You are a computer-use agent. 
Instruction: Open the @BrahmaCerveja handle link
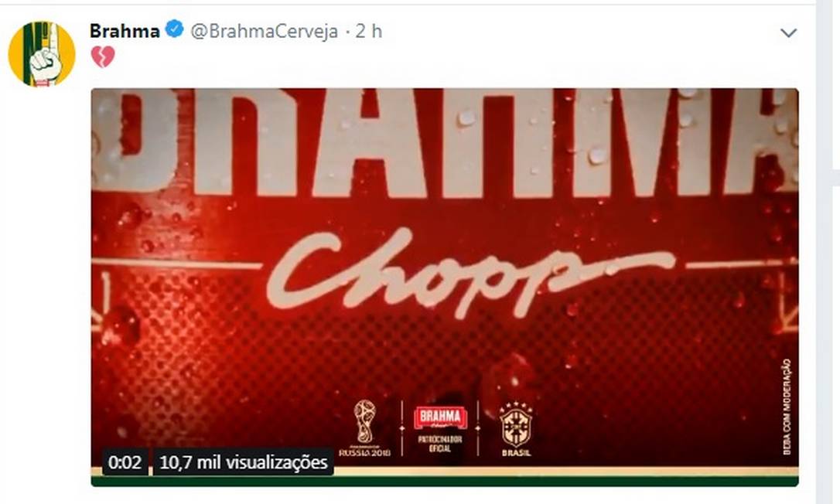[x=264, y=31]
